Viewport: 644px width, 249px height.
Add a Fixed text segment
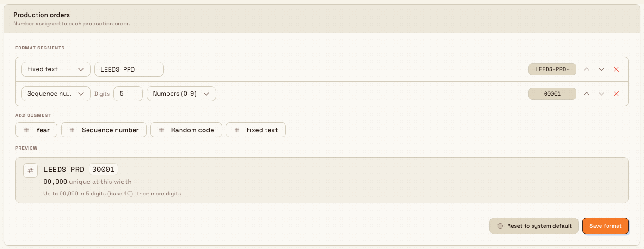click(x=256, y=130)
